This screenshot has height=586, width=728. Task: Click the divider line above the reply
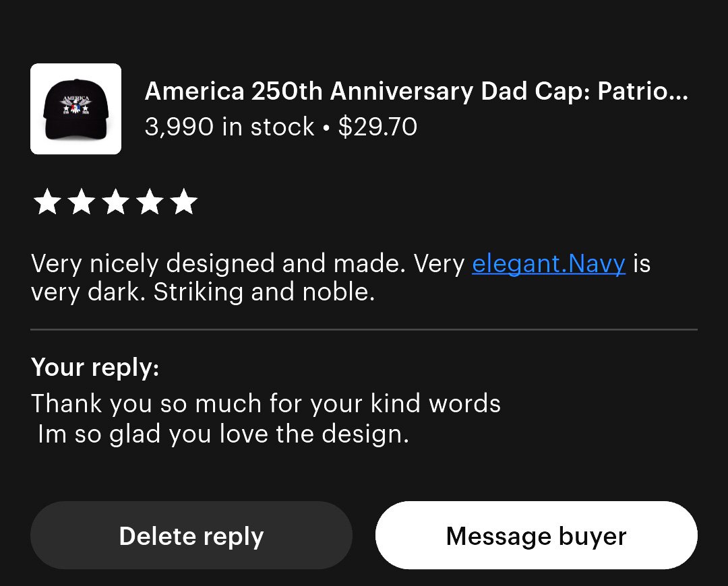[364, 330]
